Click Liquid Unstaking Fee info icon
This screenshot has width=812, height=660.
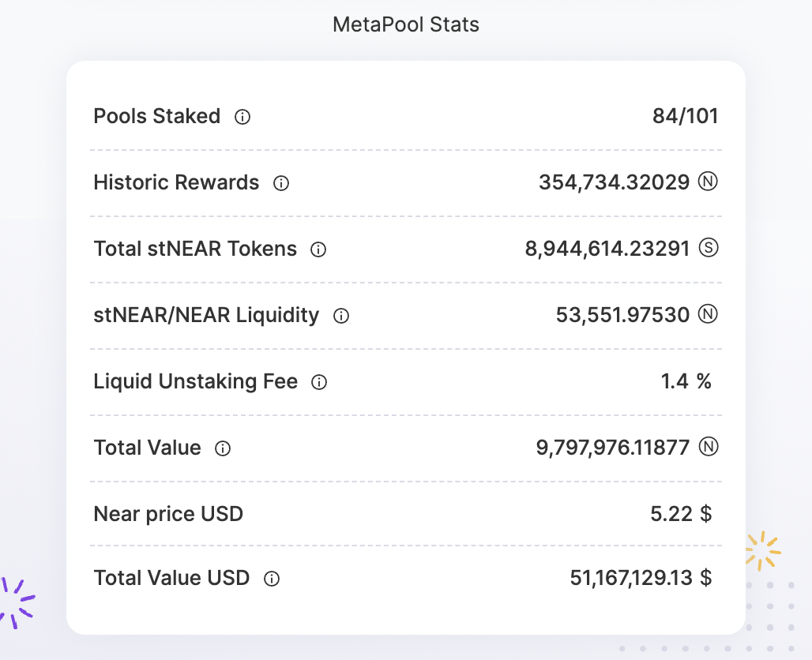(x=319, y=382)
